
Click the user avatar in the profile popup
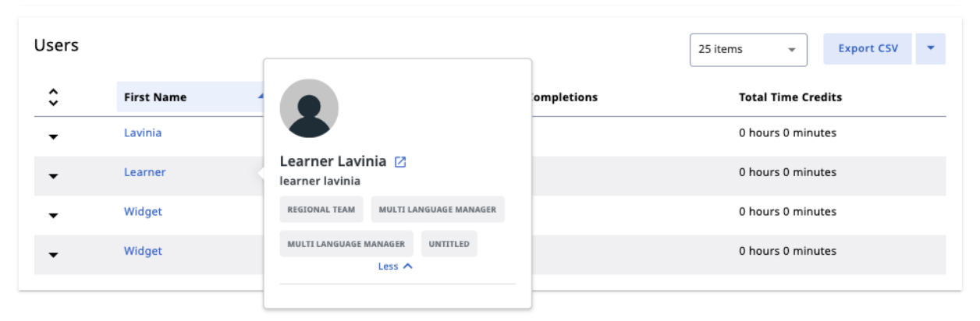point(309,108)
